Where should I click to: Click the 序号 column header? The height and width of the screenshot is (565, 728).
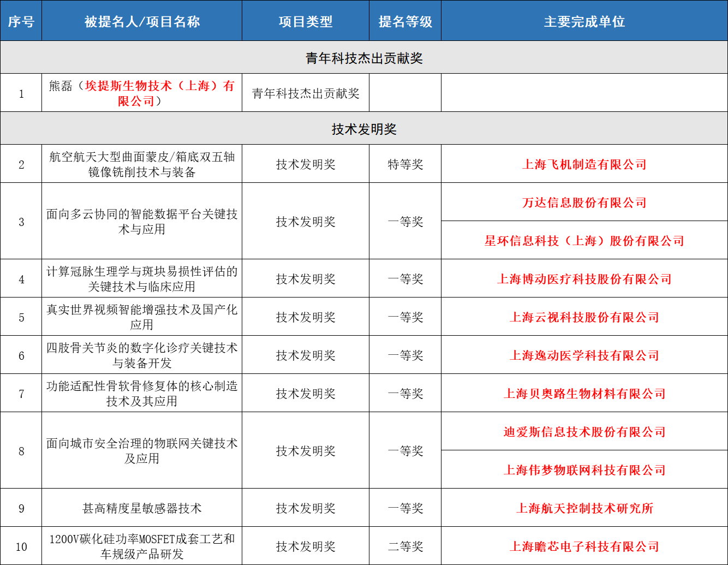21,21
